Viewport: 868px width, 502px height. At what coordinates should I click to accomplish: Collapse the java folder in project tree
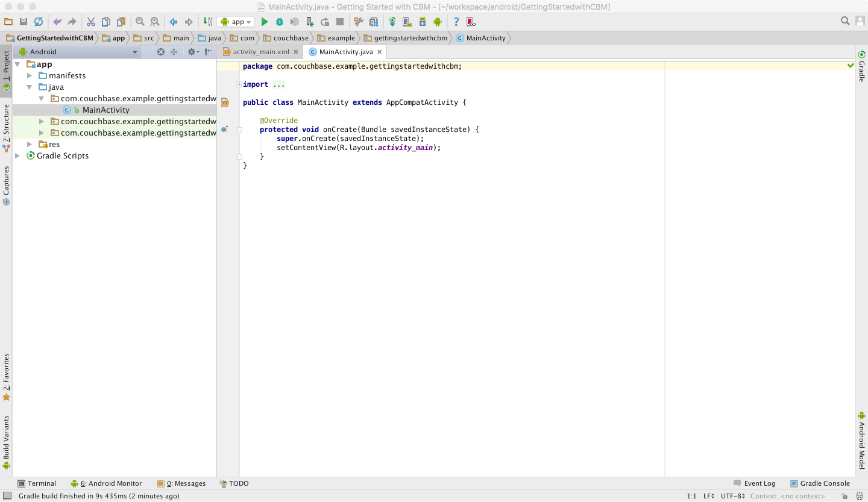[x=29, y=87]
